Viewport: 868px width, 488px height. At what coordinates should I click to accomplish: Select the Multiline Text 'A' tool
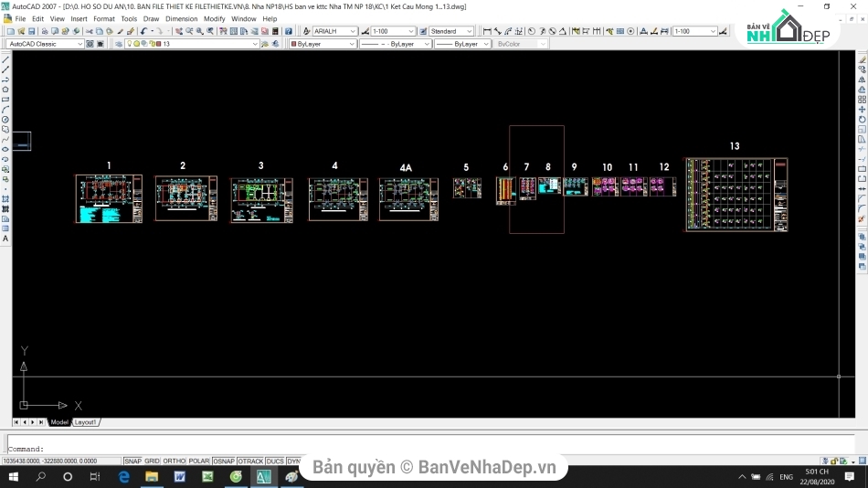5,239
